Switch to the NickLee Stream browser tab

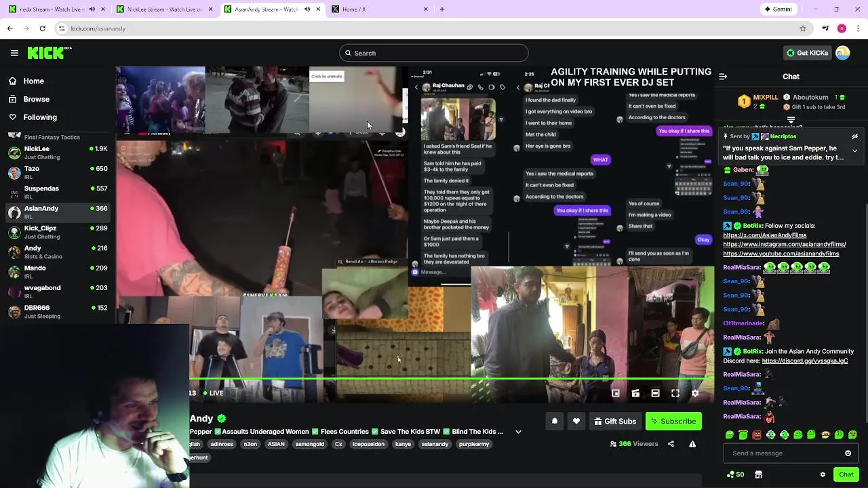click(163, 9)
